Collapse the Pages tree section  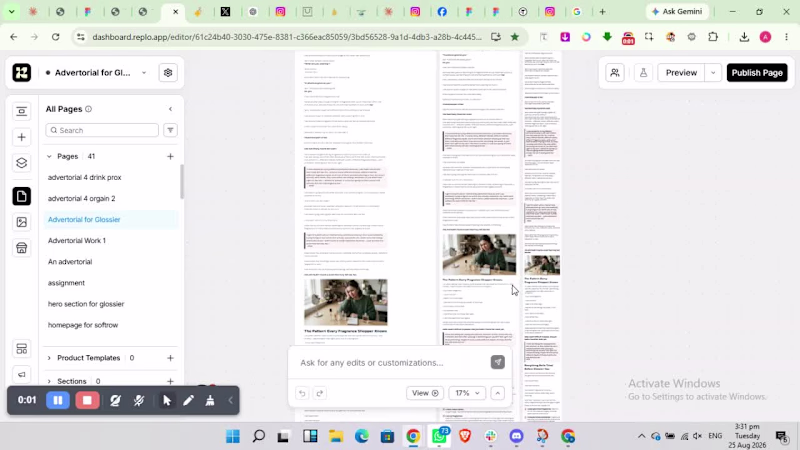(49, 156)
